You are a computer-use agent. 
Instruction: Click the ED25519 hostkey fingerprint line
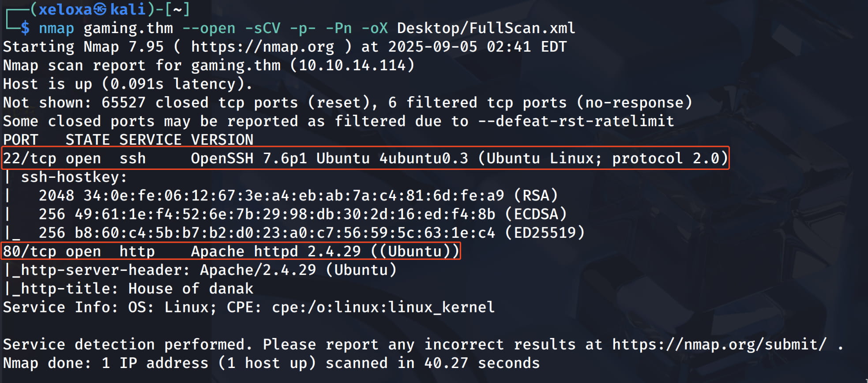click(311, 233)
